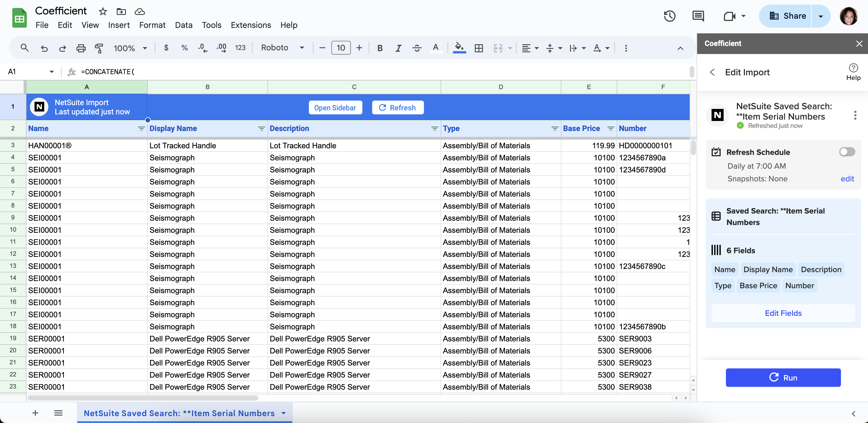Open the Extensions menu

(251, 25)
